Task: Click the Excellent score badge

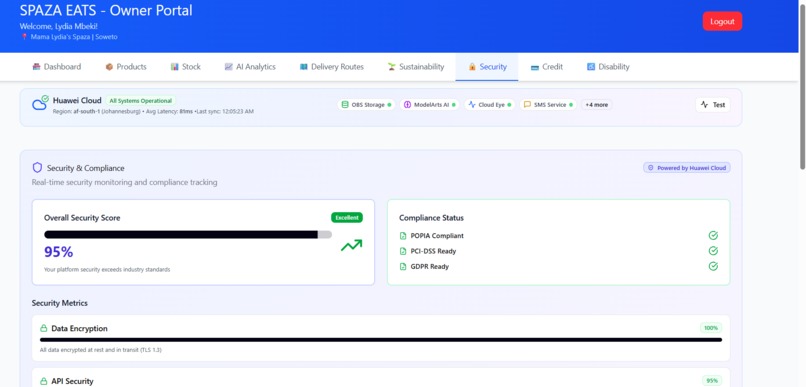Action: pyautogui.click(x=347, y=217)
